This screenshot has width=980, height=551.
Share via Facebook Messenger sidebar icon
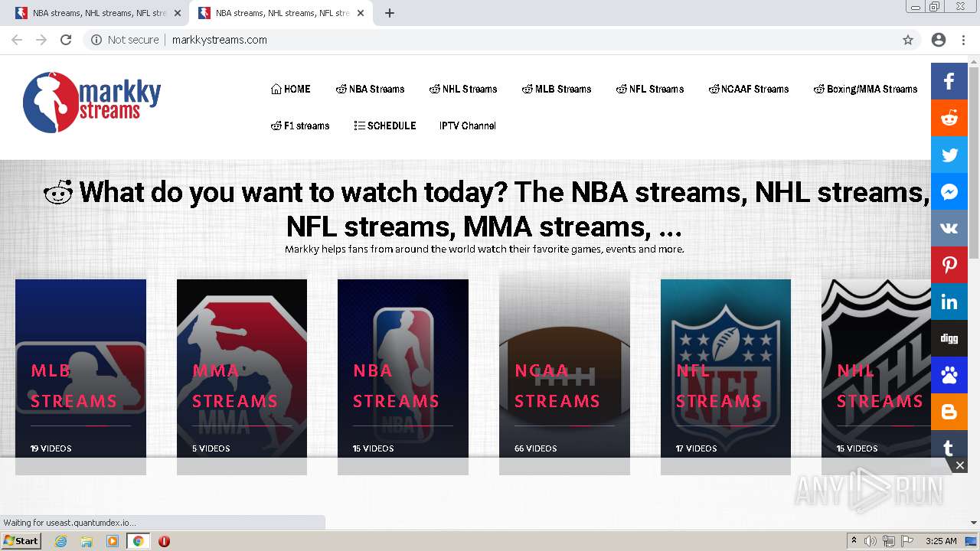(949, 191)
